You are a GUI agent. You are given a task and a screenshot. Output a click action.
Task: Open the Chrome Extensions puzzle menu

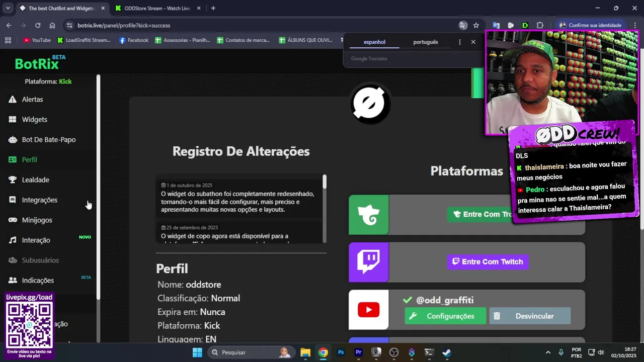pyautogui.click(x=540, y=25)
